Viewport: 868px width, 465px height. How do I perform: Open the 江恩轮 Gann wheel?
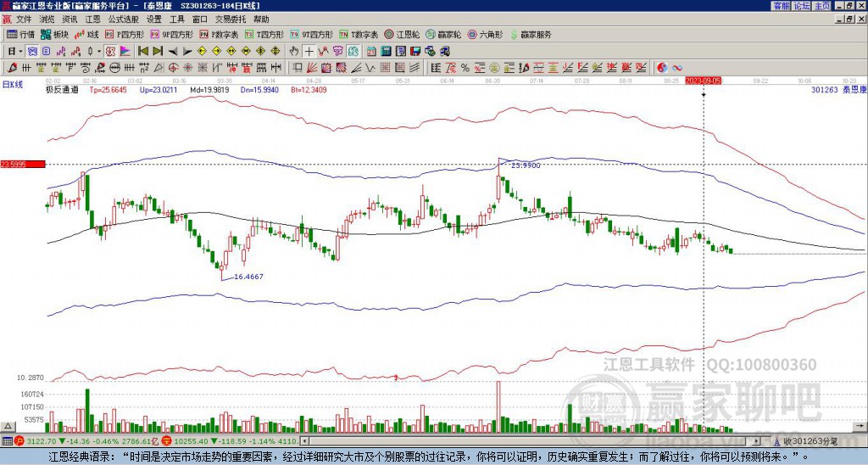coord(402,34)
